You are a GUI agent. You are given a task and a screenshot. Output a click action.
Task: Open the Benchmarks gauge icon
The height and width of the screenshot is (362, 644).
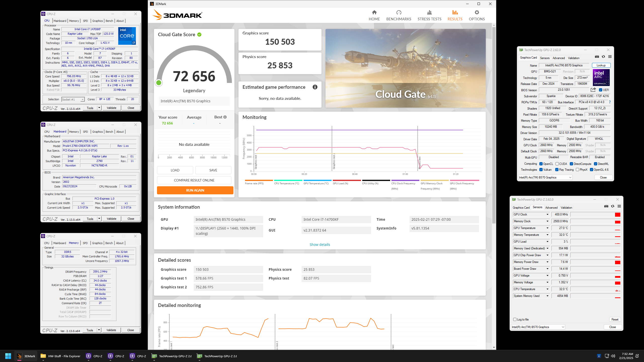pos(399,12)
